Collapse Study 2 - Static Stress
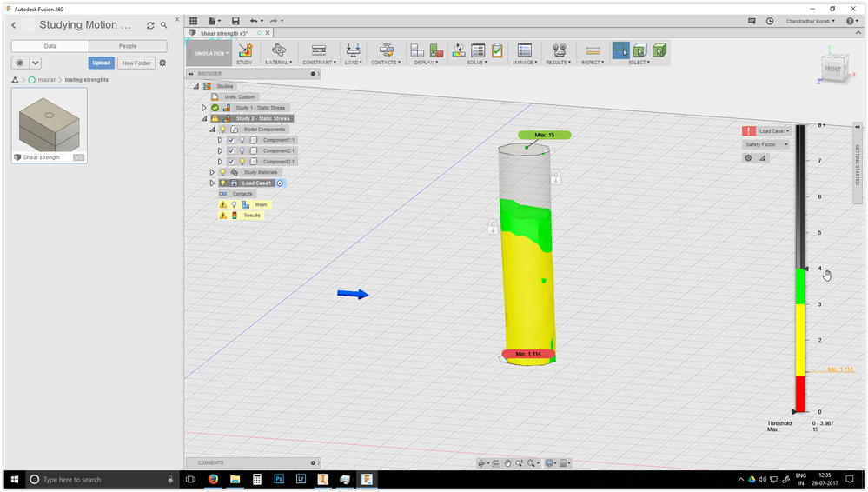This screenshot has height=492, width=868. tap(204, 118)
